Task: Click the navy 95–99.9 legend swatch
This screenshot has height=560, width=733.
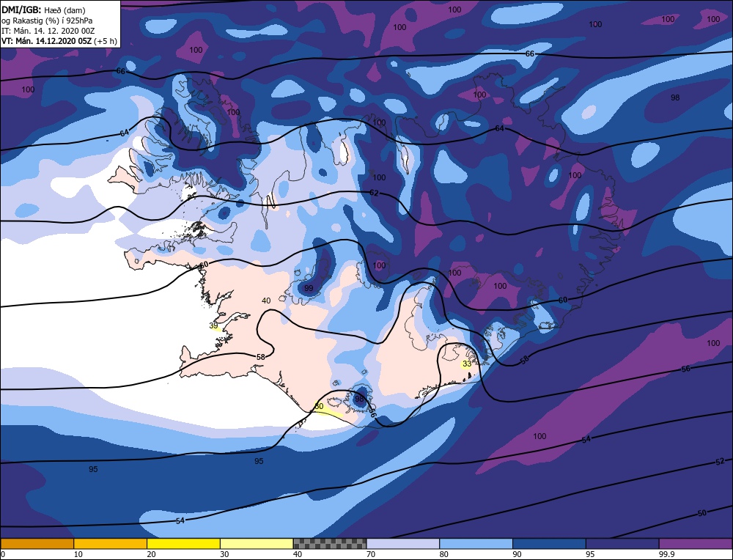Action: pyautogui.click(x=622, y=543)
